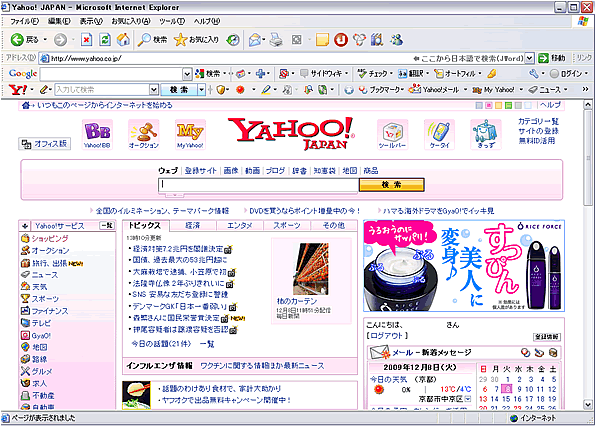Expand the ブックマーク dropdown in Yahoo toolbar
This screenshot has width=595, height=426.
point(402,90)
